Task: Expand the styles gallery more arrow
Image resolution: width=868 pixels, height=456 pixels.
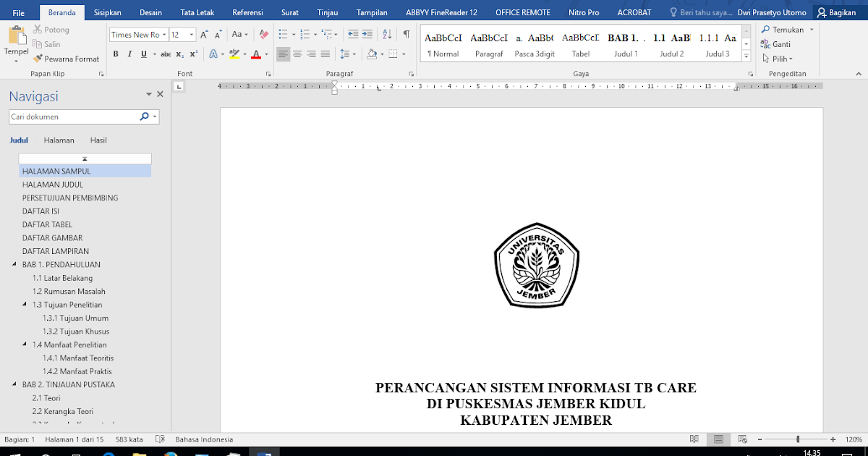Action: pos(746,55)
